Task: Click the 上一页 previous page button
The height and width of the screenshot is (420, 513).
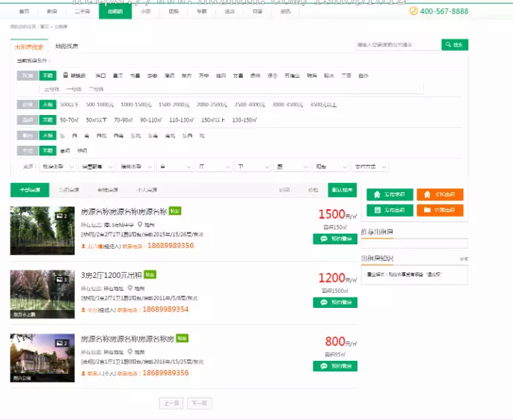Action: pyautogui.click(x=171, y=404)
